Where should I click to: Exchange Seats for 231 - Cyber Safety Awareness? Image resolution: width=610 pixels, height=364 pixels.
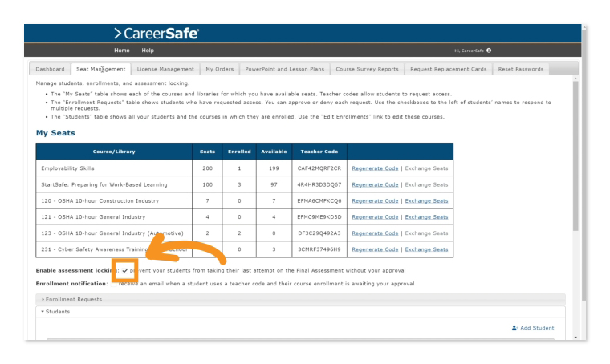point(426,249)
